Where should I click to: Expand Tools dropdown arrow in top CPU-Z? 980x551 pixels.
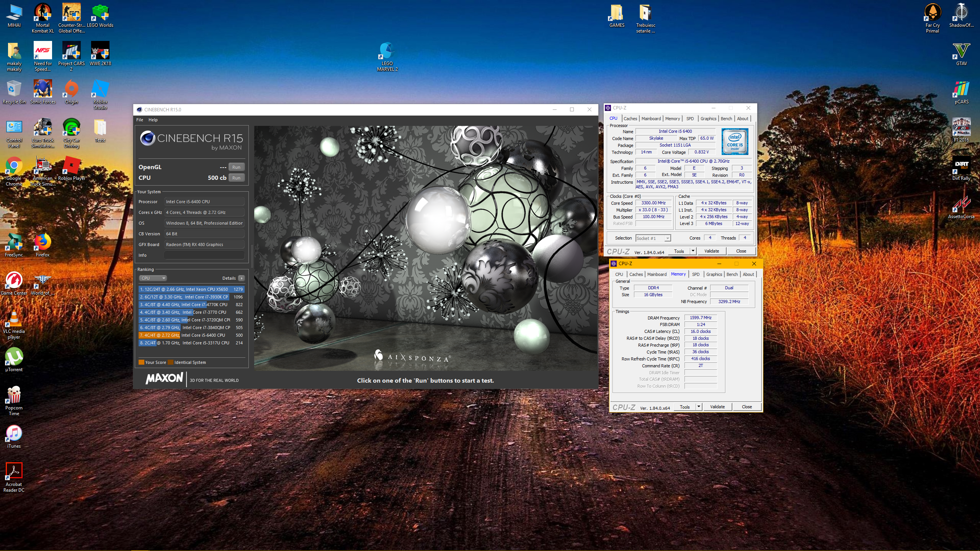[x=693, y=251]
